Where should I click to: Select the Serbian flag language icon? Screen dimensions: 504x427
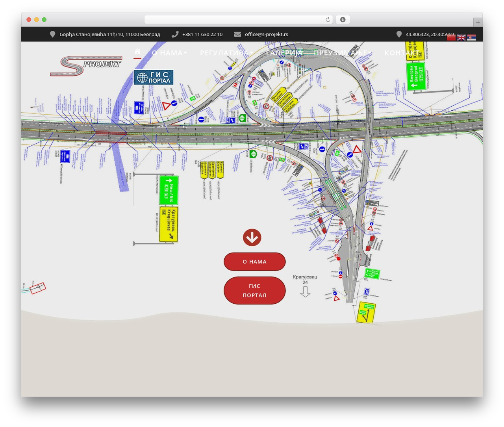pos(471,37)
